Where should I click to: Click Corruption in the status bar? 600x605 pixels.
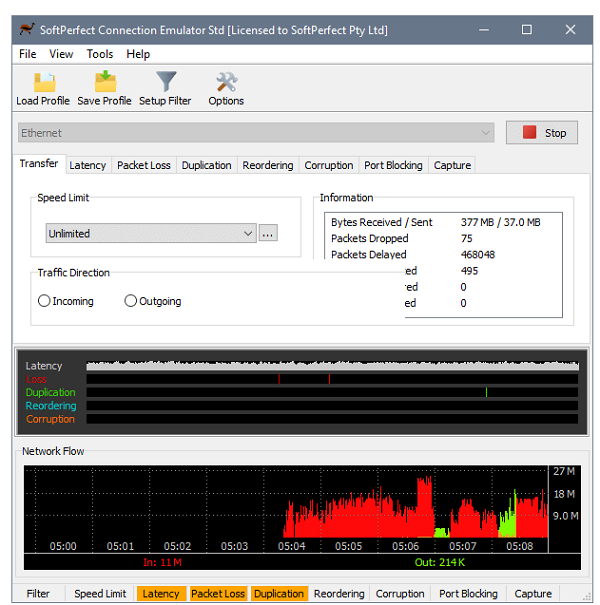[400, 593]
